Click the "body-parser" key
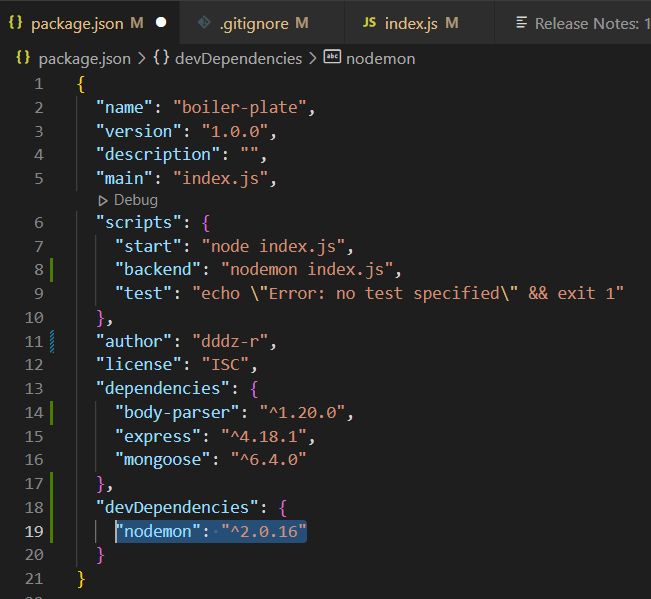 pyautogui.click(x=177, y=413)
